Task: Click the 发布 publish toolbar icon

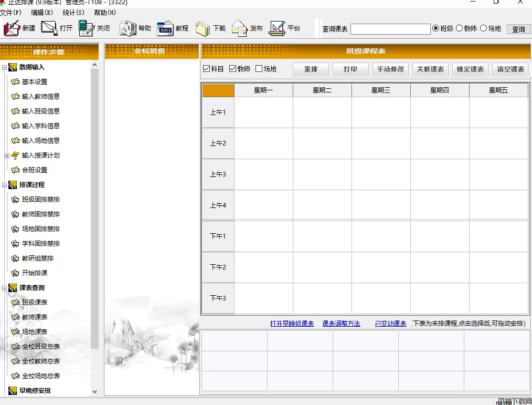Action: click(x=240, y=28)
